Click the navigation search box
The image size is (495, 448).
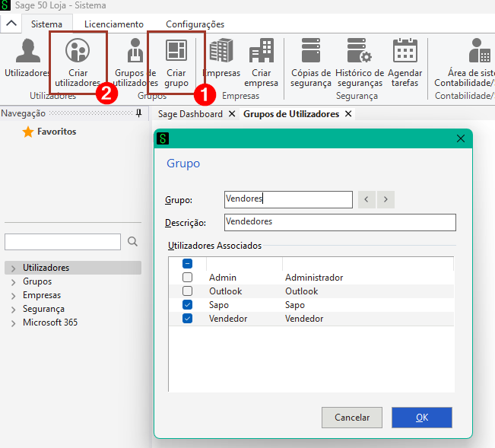(62, 242)
